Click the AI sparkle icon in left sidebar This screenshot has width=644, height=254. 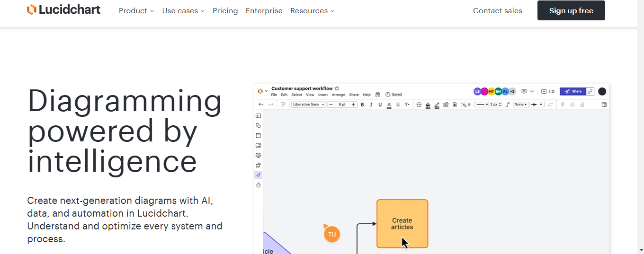[258, 175]
